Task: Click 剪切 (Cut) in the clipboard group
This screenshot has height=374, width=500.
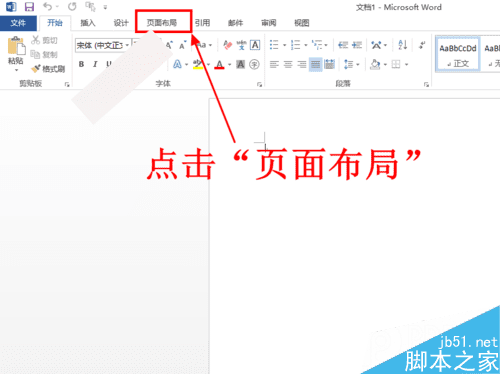Action: 44,41
